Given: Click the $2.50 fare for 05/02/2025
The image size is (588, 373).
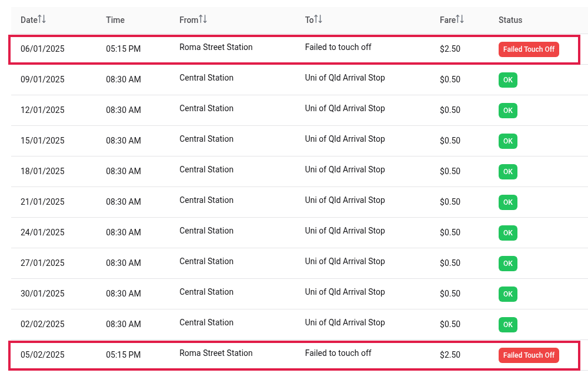Looking at the screenshot, I should pos(450,355).
